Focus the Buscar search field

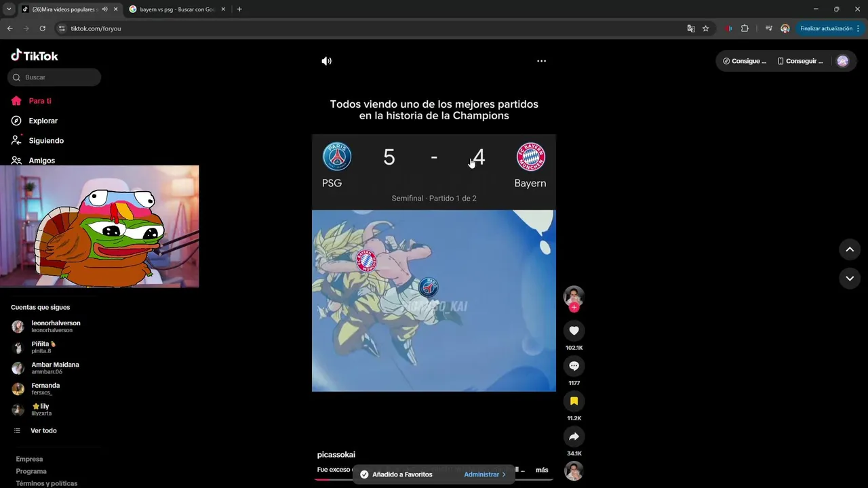tap(54, 77)
